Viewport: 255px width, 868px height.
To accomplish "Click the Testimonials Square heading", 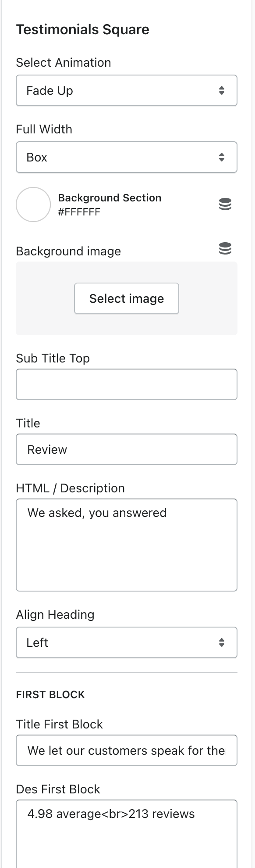I will [82, 29].
